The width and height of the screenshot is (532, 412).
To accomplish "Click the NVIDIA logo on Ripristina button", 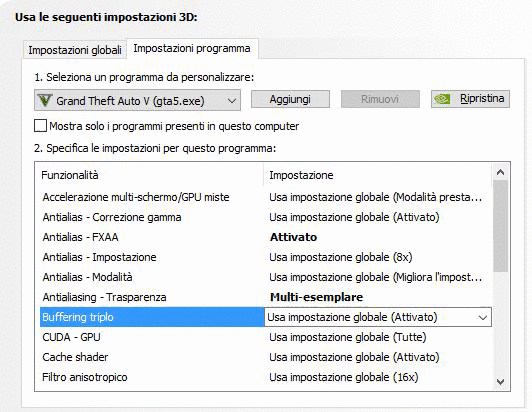I will coord(442,99).
